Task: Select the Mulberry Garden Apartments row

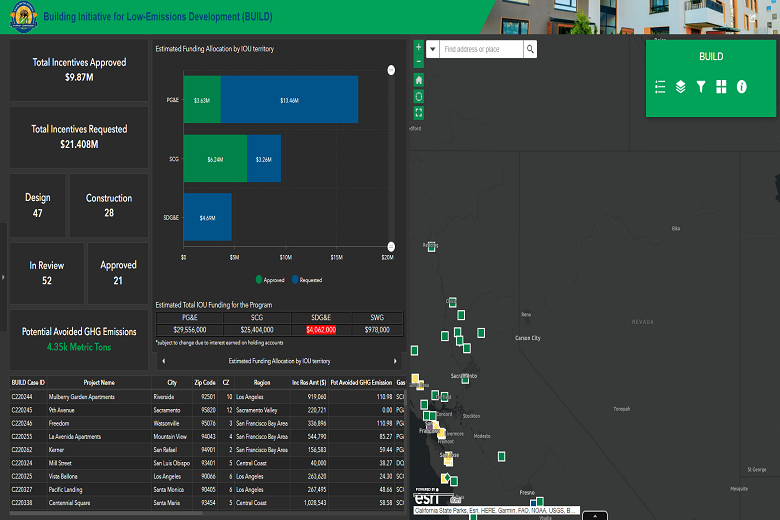Action: pos(207,397)
